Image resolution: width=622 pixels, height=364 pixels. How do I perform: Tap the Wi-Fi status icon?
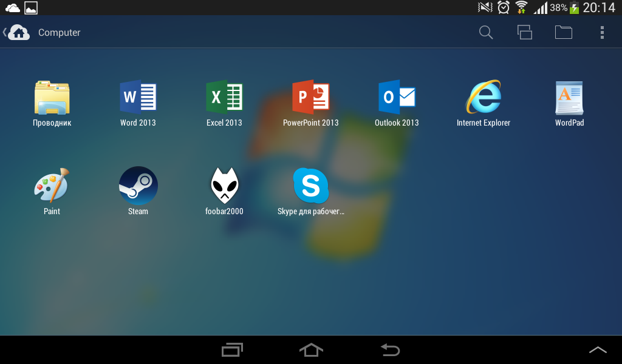pos(521,7)
